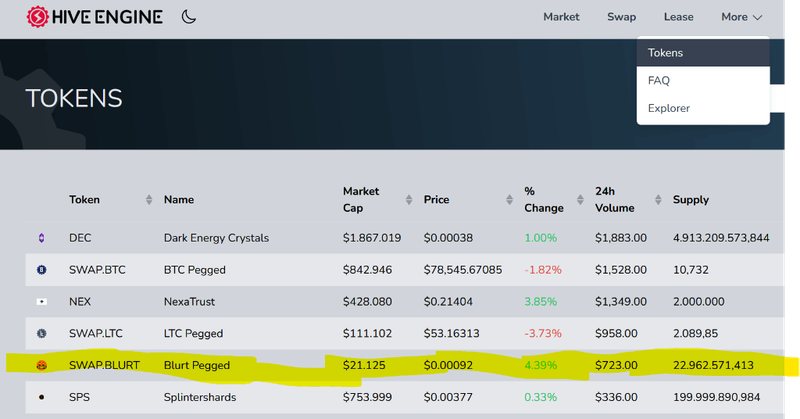The width and height of the screenshot is (800, 419).
Task: Open the SWAP.BLURT token symbol
Action: (104, 365)
